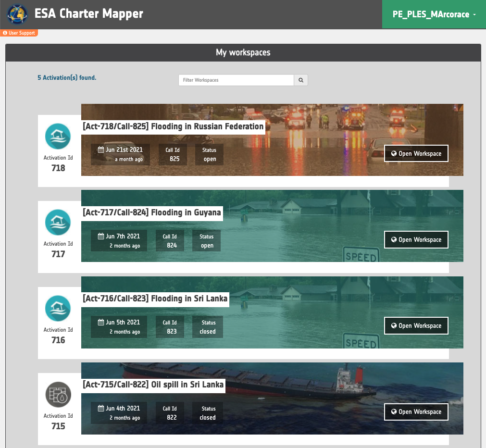The image size is (486, 448).
Task: Click the calendar icon beside Jun 7th 2021
Action: tap(101, 236)
